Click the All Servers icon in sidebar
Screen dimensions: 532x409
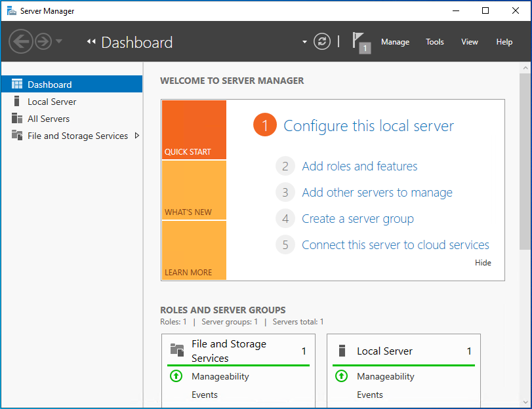tap(17, 118)
